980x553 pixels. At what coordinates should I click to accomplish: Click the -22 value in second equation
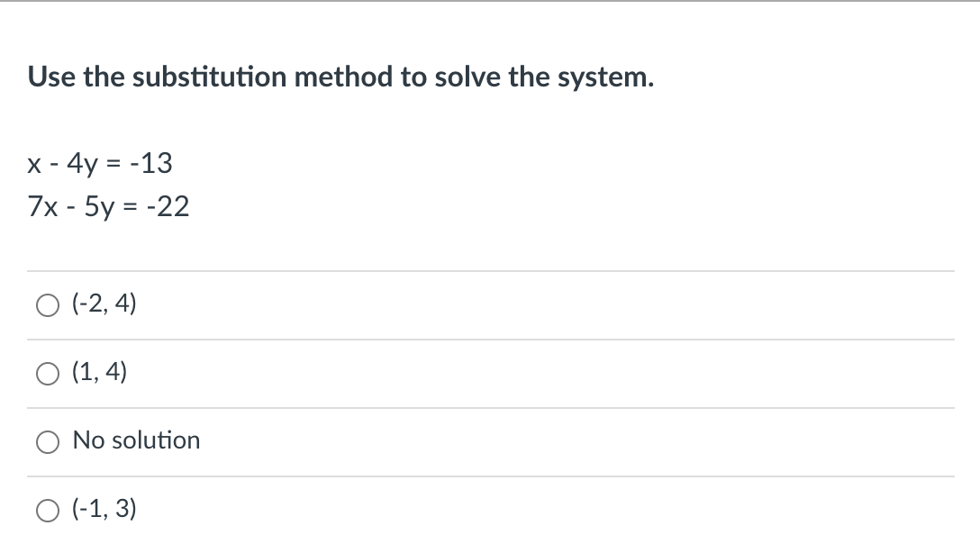[168, 207]
